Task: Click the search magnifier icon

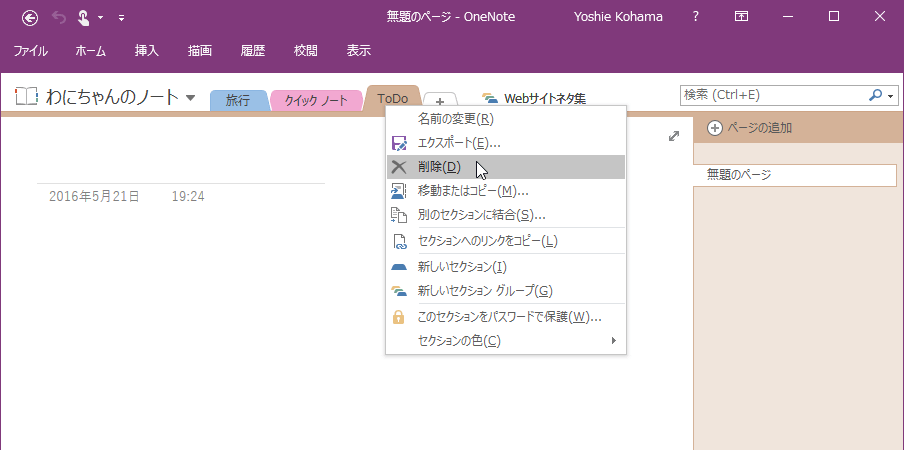Action: click(876, 95)
